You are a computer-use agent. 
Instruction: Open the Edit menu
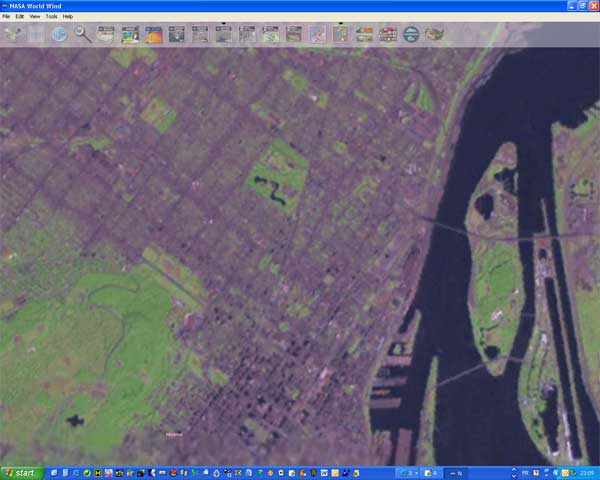coord(20,17)
